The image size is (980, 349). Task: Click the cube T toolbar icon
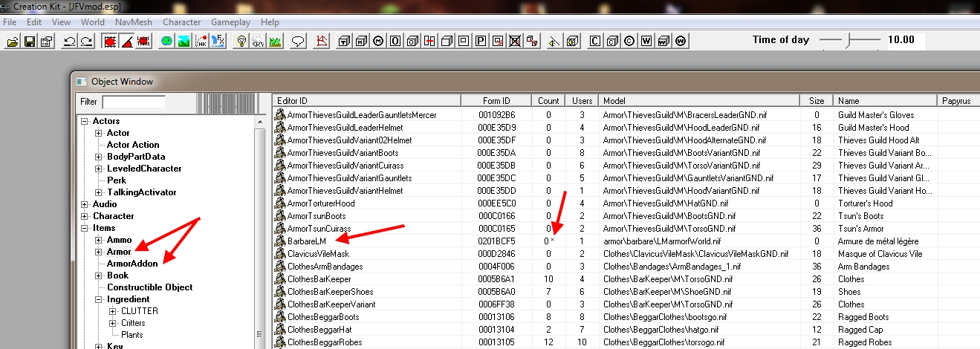tap(345, 42)
